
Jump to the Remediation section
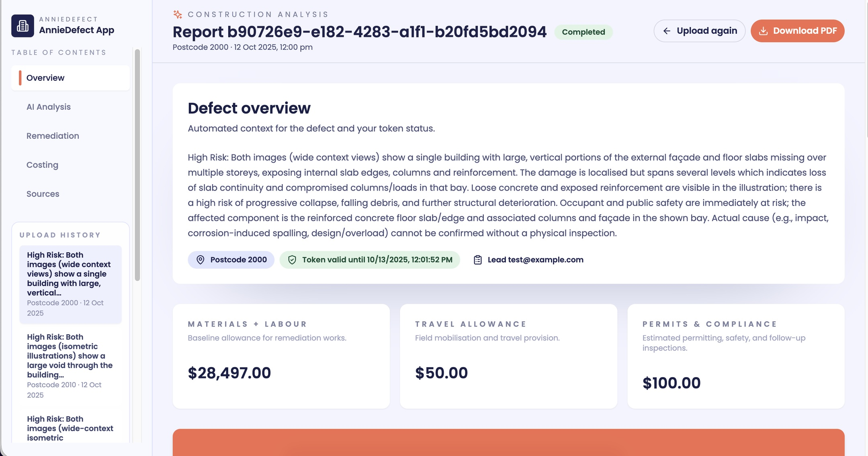coord(53,136)
